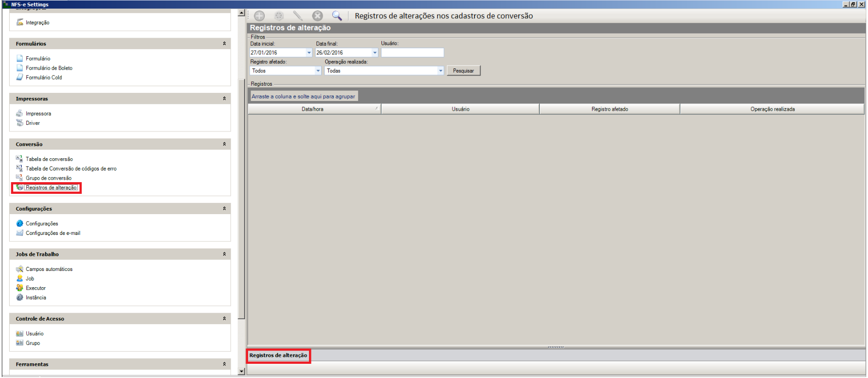Screen dimensions: 868x378
Task: Click the Usuário column header in the grid
Action: (x=461, y=109)
